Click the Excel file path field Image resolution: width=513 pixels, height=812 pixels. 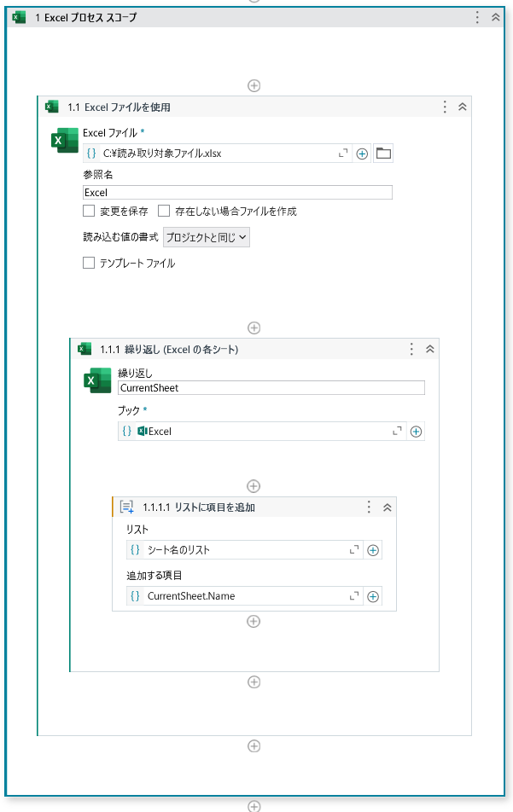[x=218, y=154]
